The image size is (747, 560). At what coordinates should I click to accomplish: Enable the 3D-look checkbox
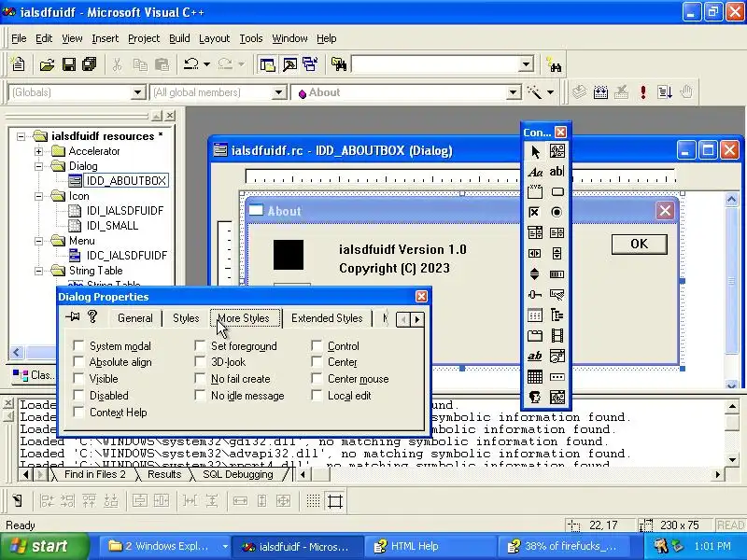200,362
